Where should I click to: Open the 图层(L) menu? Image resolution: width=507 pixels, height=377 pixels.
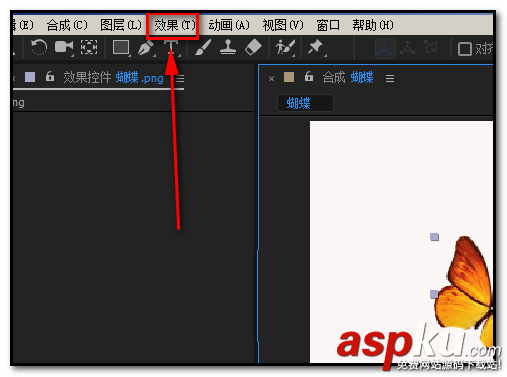click(x=121, y=25)
